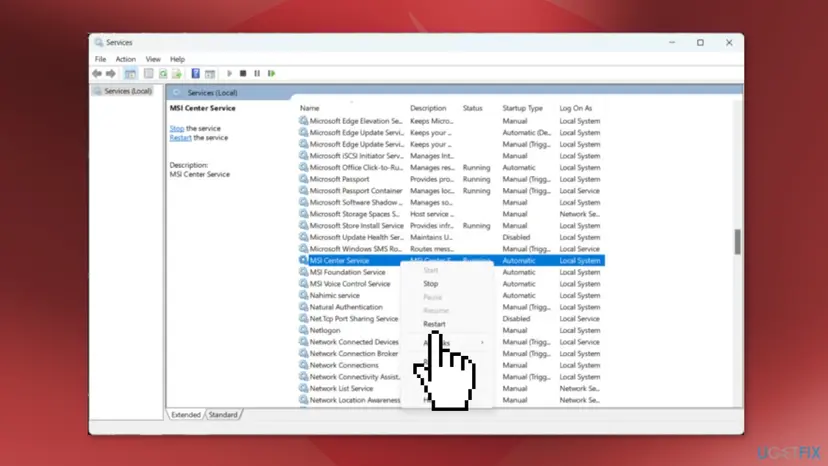
Task: Click Disabled startup type of Microsoft Update Health
Action: 516,237
